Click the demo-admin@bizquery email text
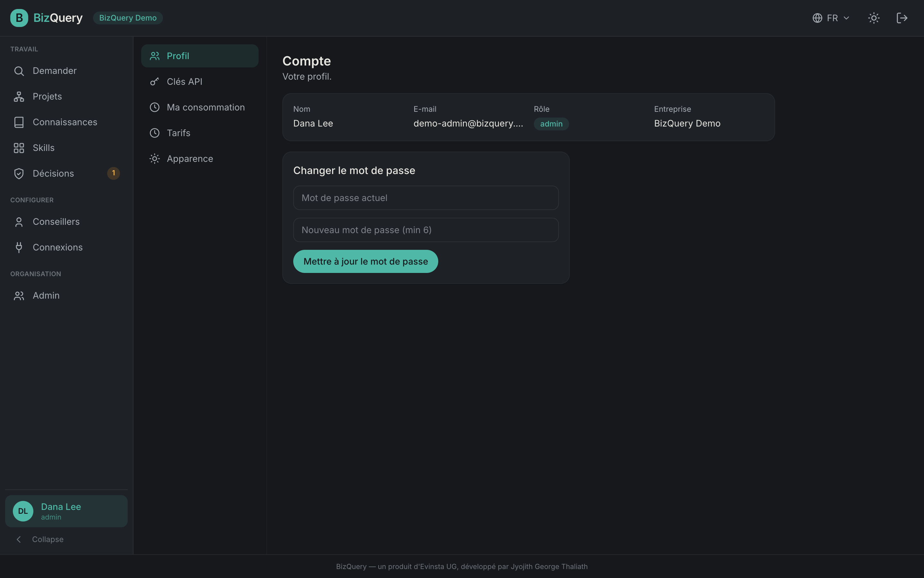The height and width of the screenshot is (578, 924). pyautogui.click(x=468, y=124)
